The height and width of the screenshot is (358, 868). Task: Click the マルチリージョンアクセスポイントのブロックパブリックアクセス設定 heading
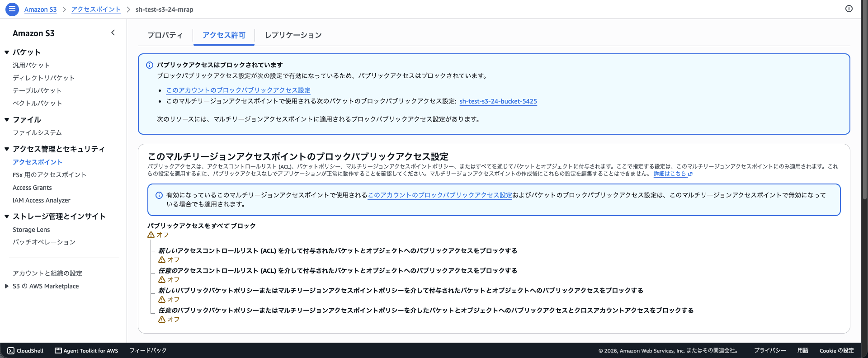(298, 156)
